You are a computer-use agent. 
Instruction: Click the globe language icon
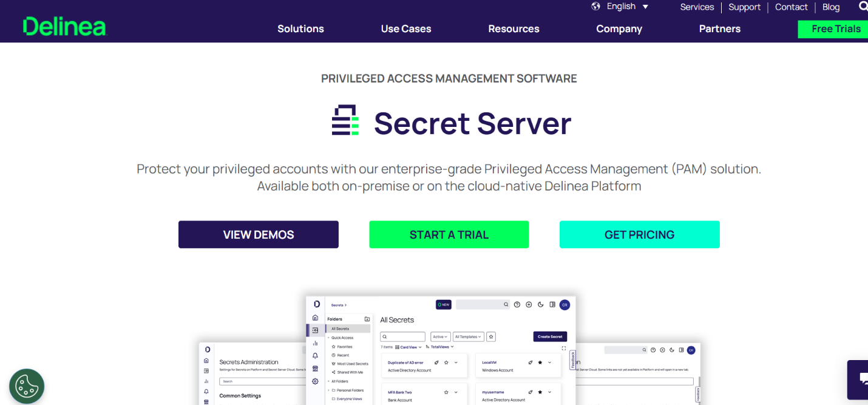[596, 6]
